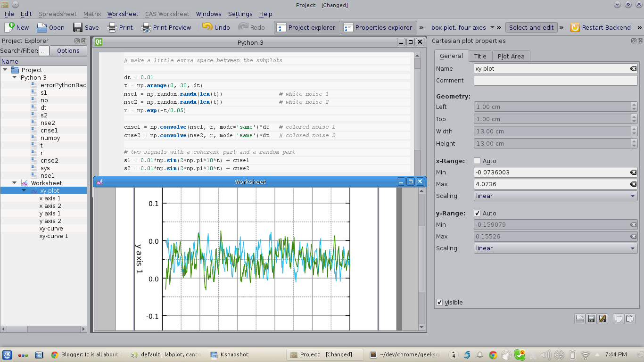Click the Options button in Project Explorer

[68, 50]
